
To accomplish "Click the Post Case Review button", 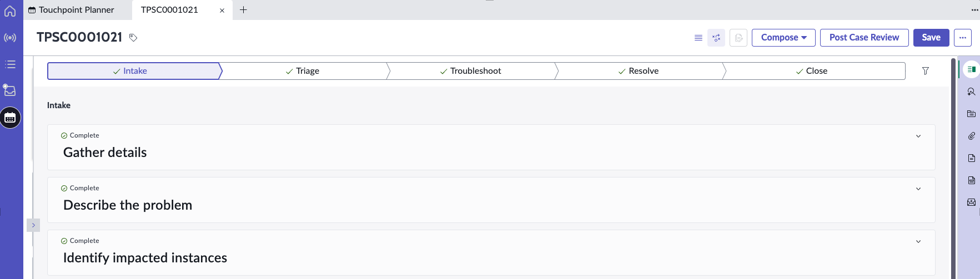I will click(864, 38).
